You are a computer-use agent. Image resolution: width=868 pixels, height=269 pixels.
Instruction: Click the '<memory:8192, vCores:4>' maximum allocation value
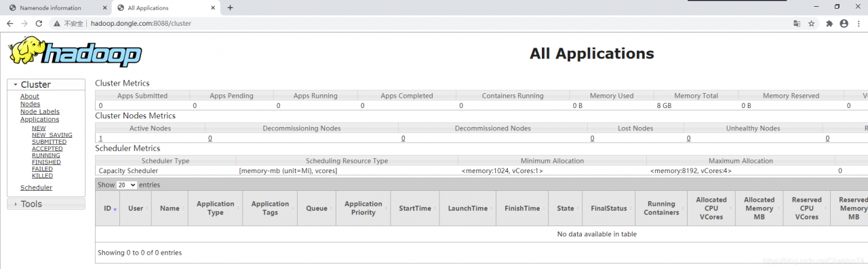pyautogui.click(x=690, y=171)
